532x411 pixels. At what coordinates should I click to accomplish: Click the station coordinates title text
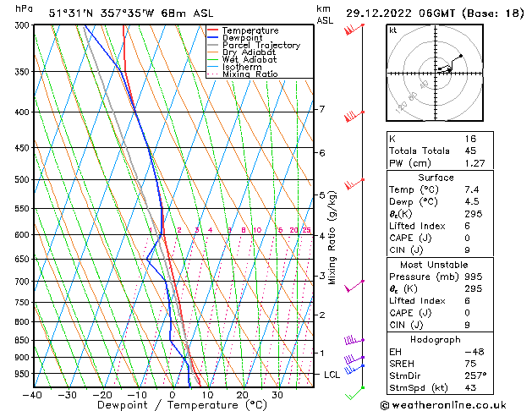click(x=123, y=12)
